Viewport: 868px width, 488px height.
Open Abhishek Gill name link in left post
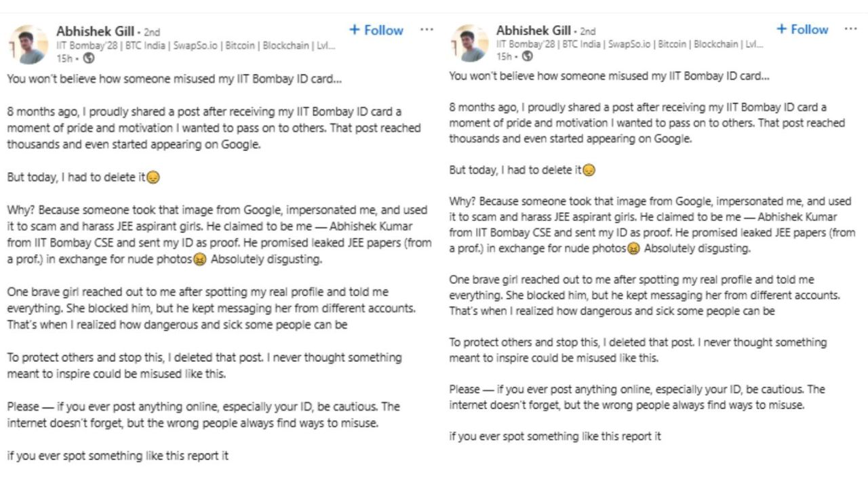pos(95,31)
